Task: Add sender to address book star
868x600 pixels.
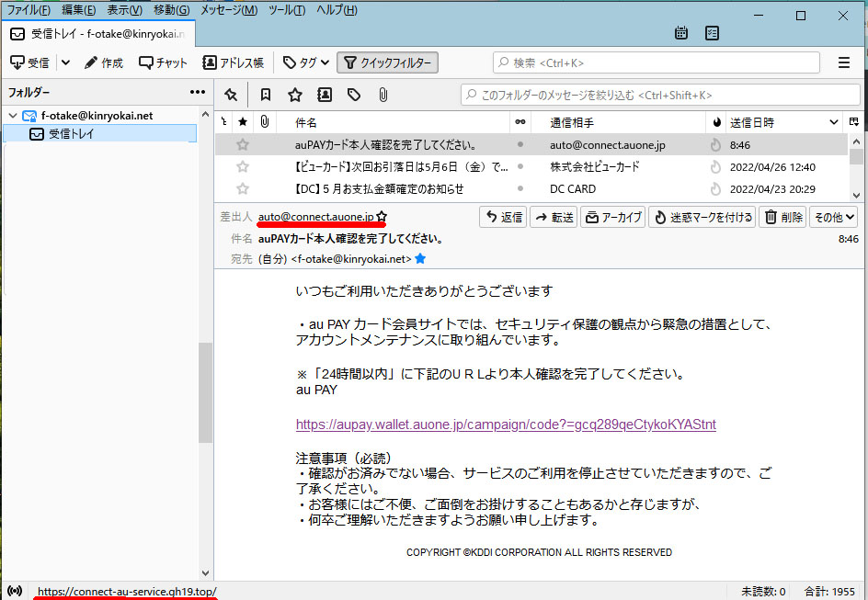Action: pyautogui.click(x=382, y=216)
